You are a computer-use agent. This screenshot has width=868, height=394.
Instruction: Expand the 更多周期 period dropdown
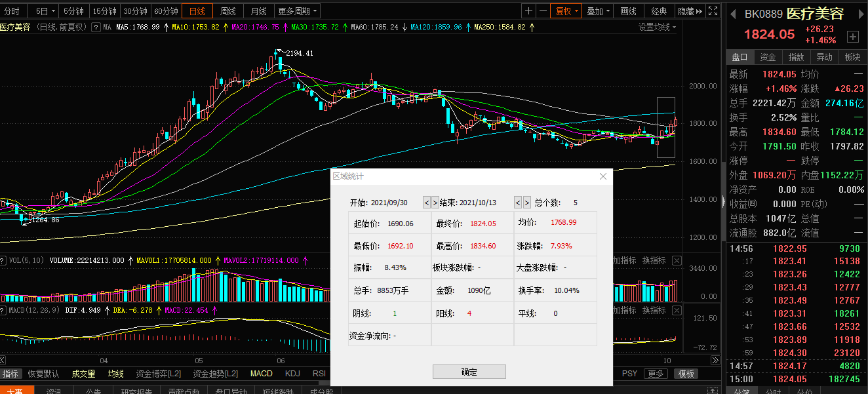[298, 11]
